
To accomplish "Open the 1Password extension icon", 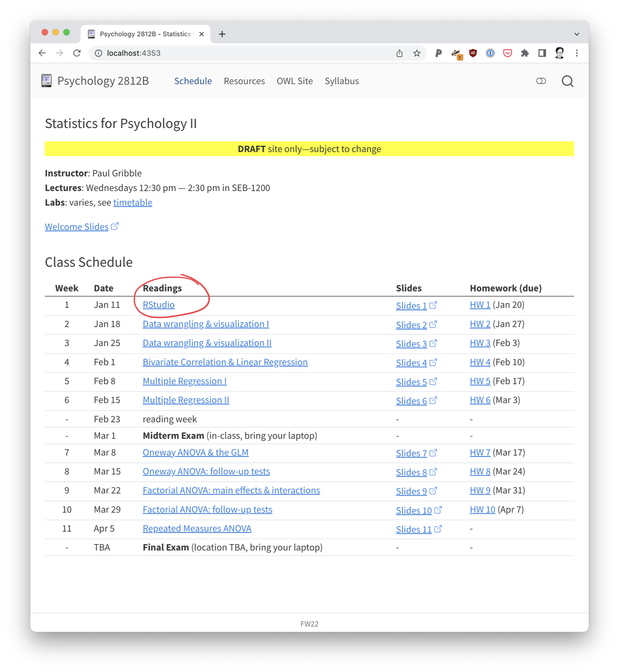I will [490, 53].
